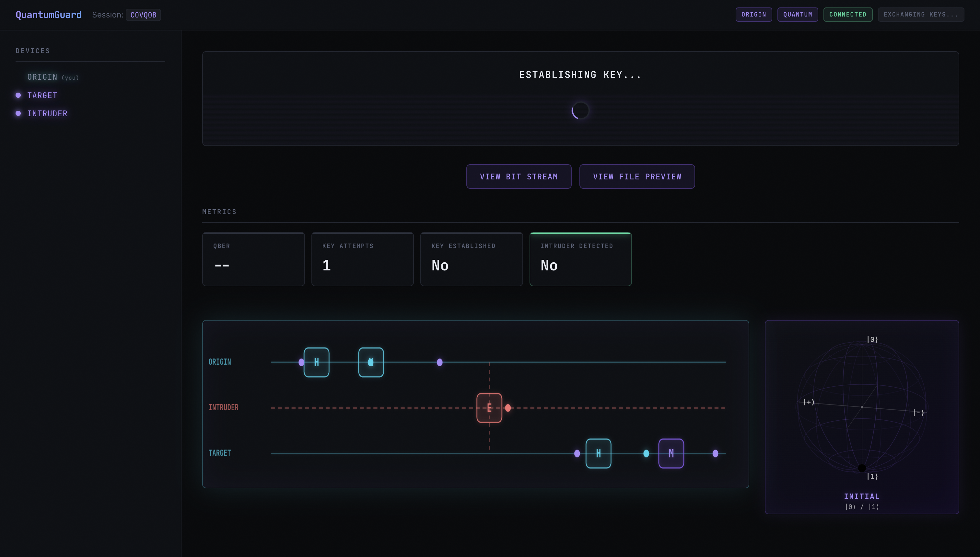Click the Bloch sphere |1⟩ state point
Image resolution: width=980 pixels, height=557 pixels.
861,468
